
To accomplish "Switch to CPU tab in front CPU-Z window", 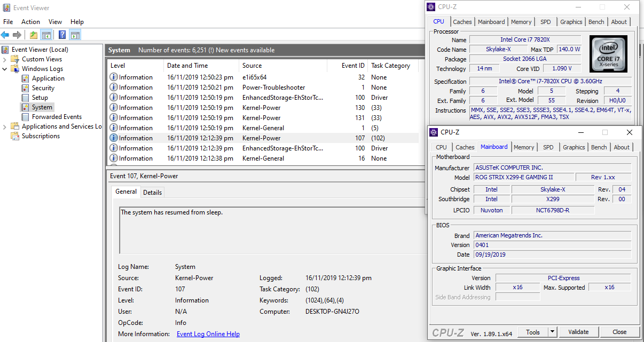I will point(442,147).
